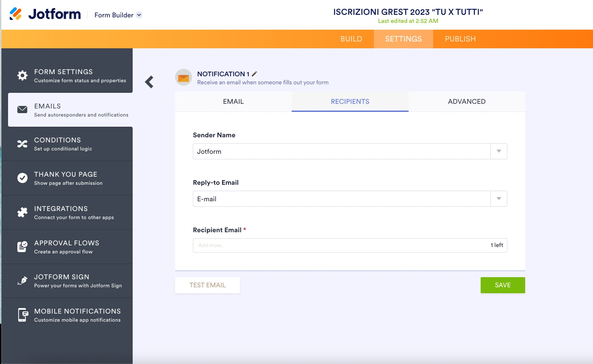Image resolution: width=593 pixels, height=364 pixels.
Task: Click the Jotform logo icon
Action: coord(16,14)
